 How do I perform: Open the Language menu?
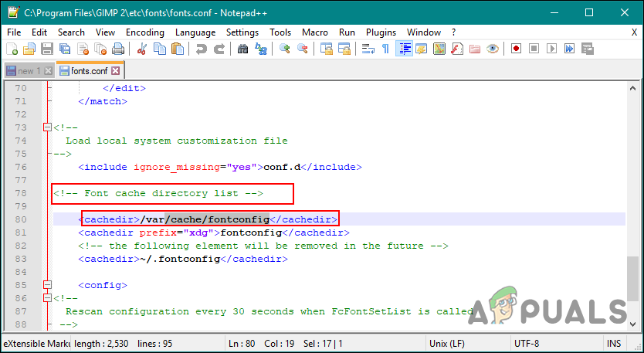click(195, 32)
